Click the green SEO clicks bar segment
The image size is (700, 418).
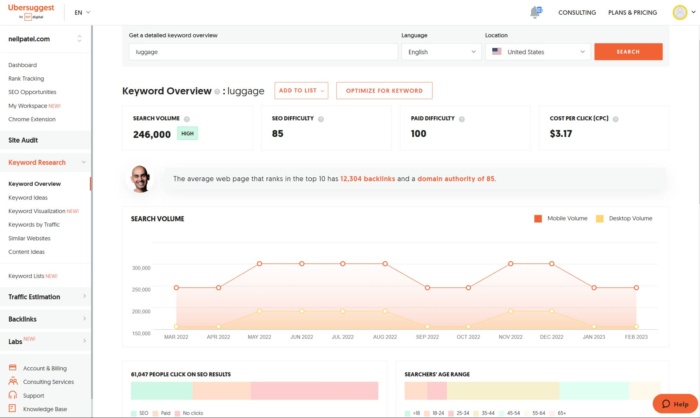pos(162,390)
